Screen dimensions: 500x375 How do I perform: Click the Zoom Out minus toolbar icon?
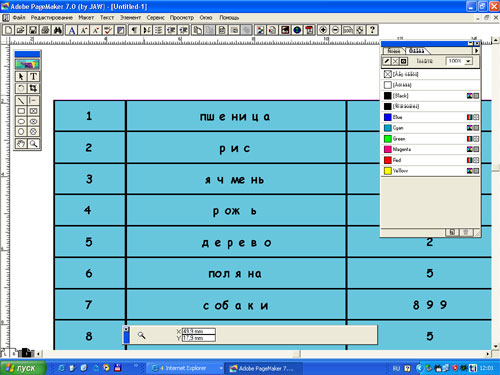(x=335, y=30)
